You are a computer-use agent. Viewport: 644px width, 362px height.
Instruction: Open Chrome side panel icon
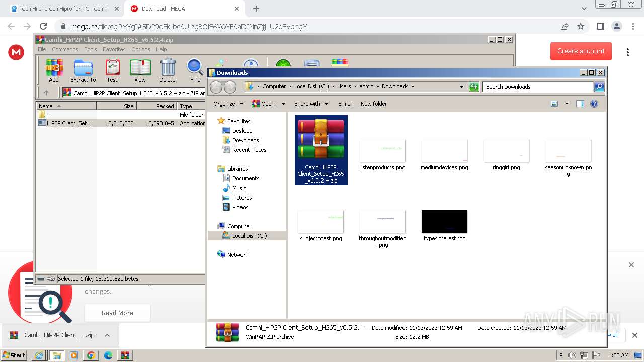click(600, 26)
